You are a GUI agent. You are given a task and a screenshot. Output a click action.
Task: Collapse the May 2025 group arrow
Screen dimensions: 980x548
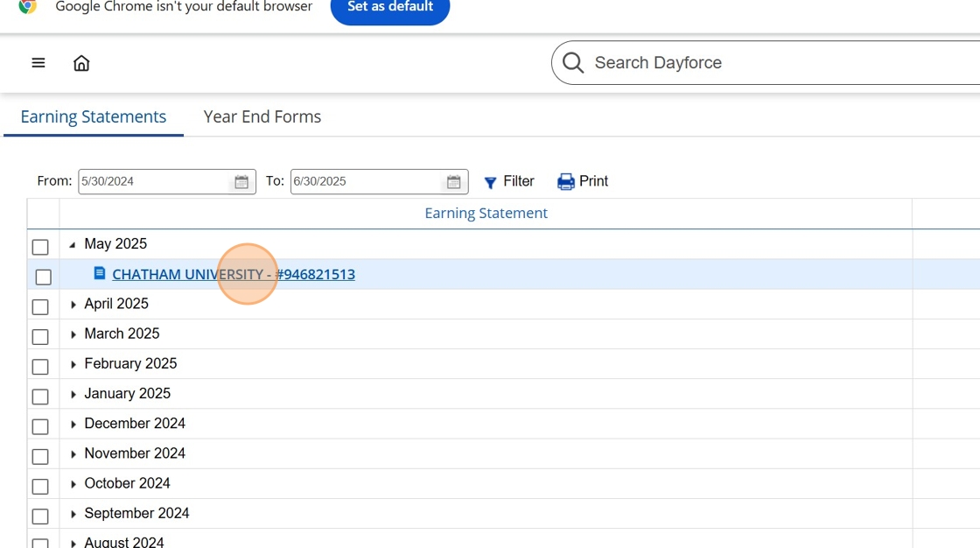[73, 244]
